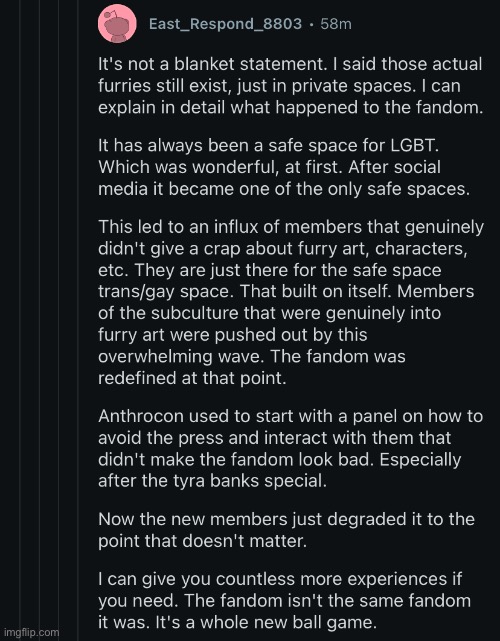The width and height of the screenshot is (500, 641).
Task: Click paragraph starting "This led to an influx"
Action: [x=291, y=302]
